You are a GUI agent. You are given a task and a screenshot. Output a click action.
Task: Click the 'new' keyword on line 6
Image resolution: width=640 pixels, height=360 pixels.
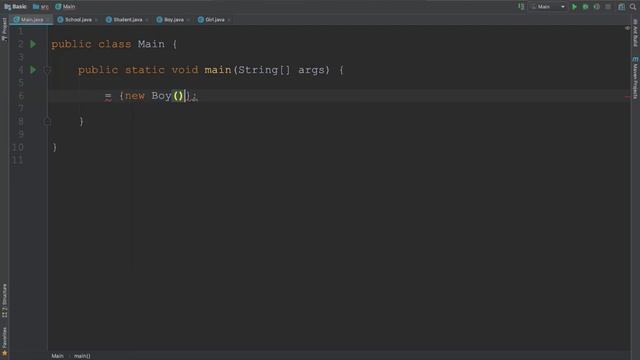pos(135,96)
